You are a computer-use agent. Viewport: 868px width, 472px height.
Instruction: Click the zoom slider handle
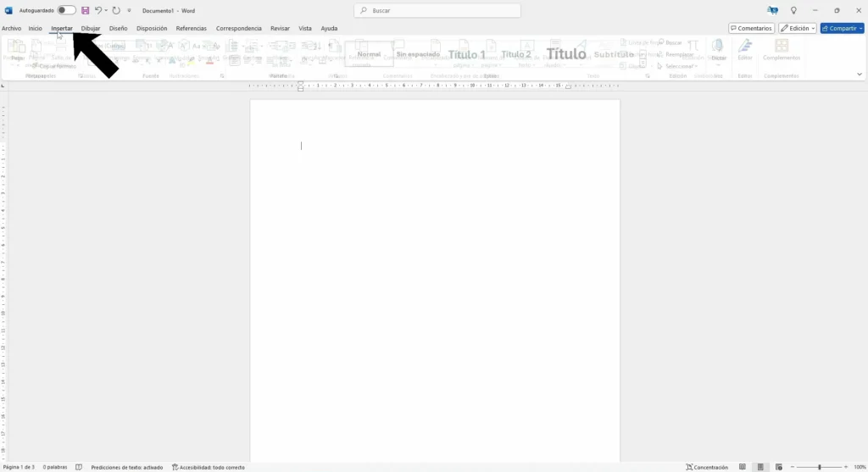tap(820, 467)
